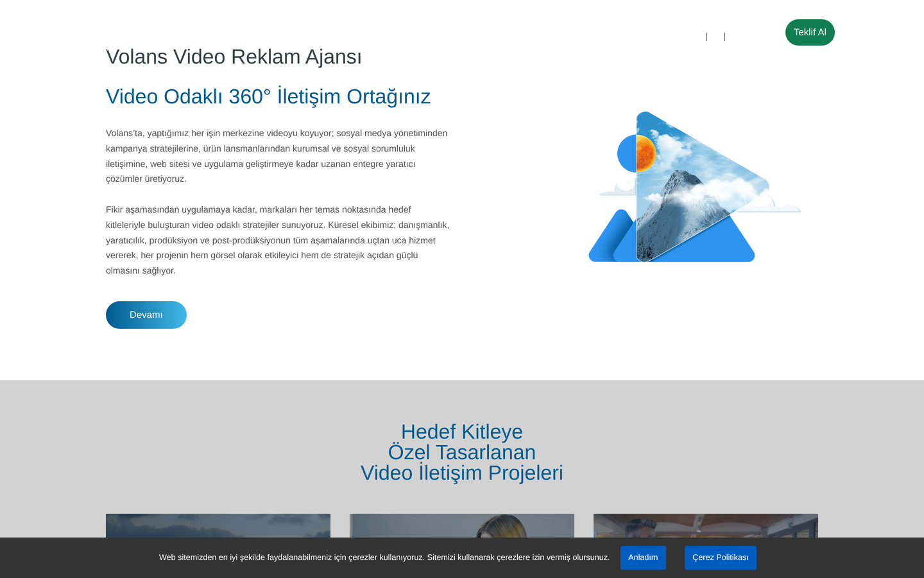Accept cookies with the Anladım button
The width and height of the screenshot is (924, 578).
click(643, 557)
